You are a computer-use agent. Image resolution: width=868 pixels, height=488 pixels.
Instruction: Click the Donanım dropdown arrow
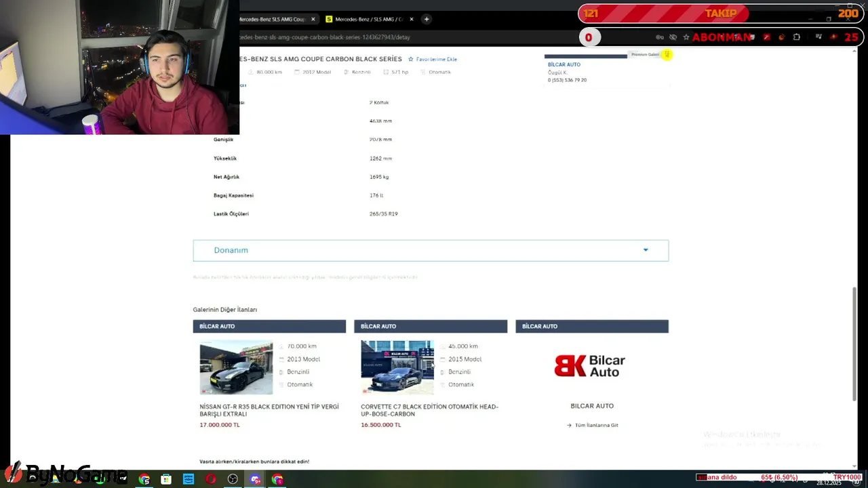(x=646, y=250)
